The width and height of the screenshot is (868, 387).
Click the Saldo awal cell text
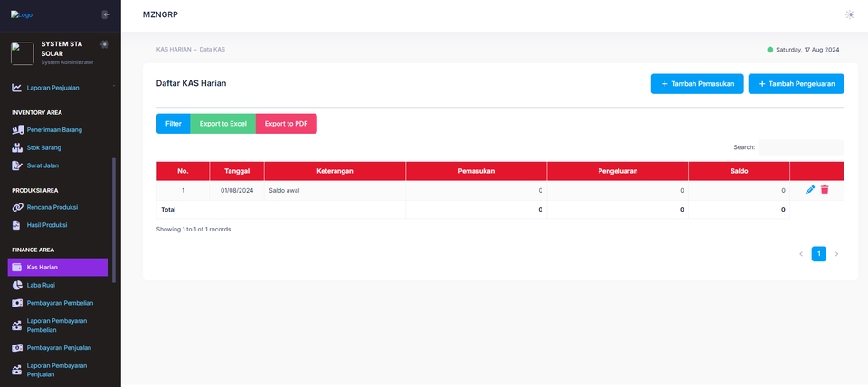[x=284, y=191]
